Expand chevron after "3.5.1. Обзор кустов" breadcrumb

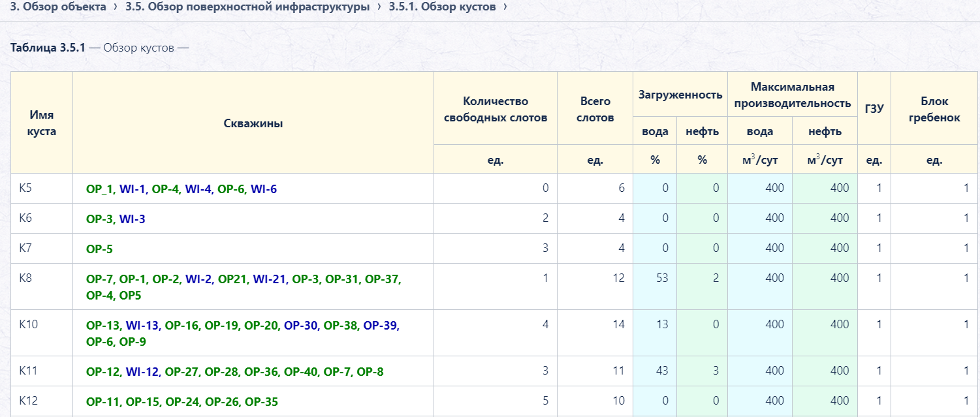[505, 7]
